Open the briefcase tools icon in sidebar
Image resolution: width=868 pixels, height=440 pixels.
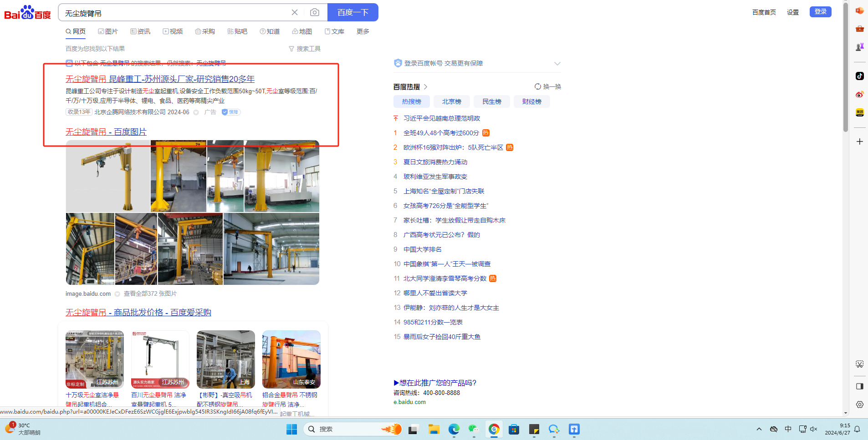coord(859,29)
